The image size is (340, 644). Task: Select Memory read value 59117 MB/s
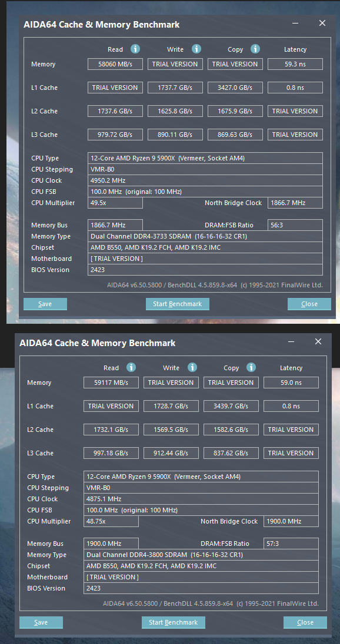111,383
